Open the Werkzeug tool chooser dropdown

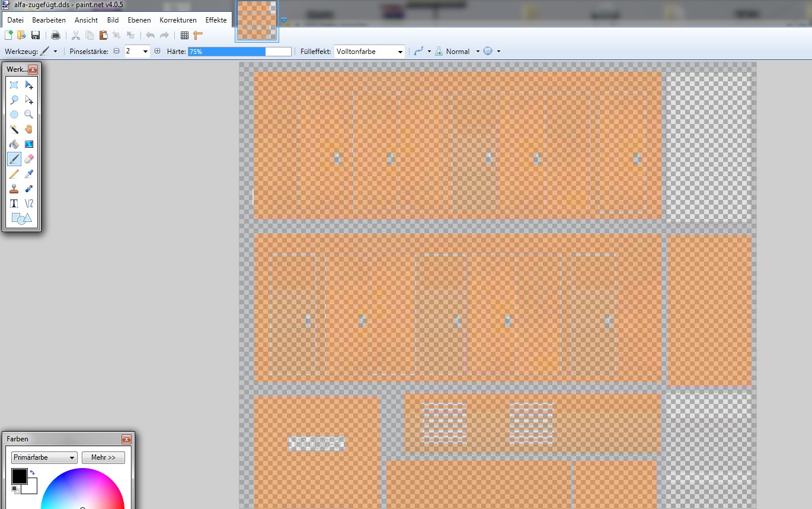(55, 52)
